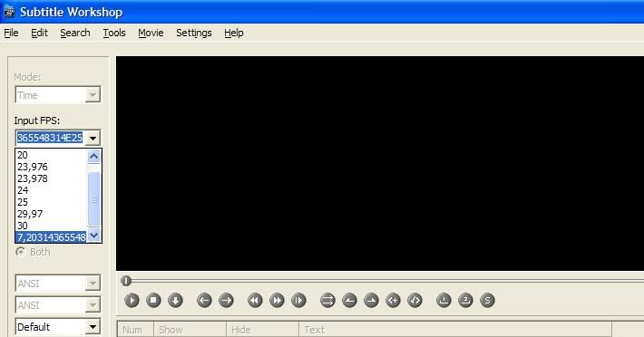Click the Num column header
The width and height of the screenshot is (644, 337).
coord(135,329)
